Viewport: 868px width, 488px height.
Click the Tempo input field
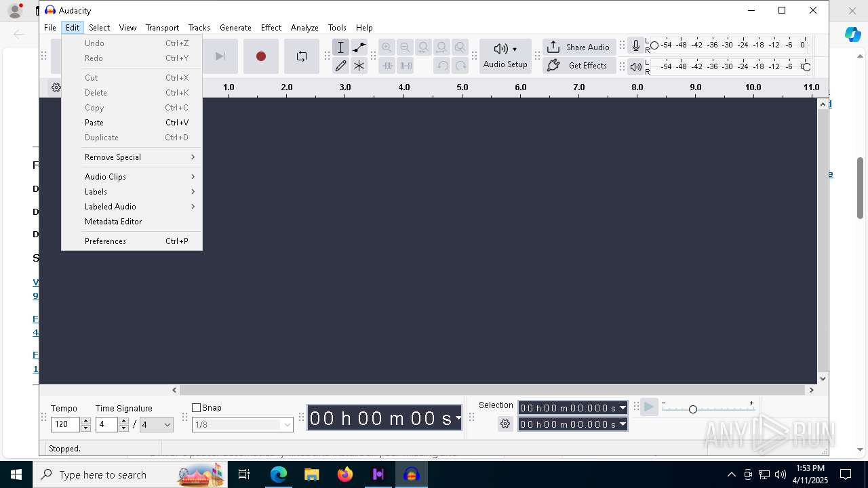tap(65, 425)
